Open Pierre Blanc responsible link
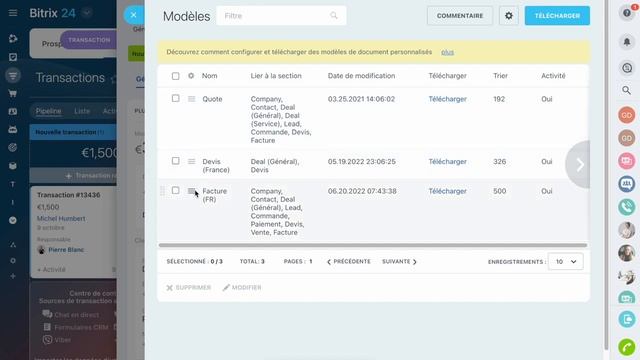This screenshot has width=640, height=360. 66,250
